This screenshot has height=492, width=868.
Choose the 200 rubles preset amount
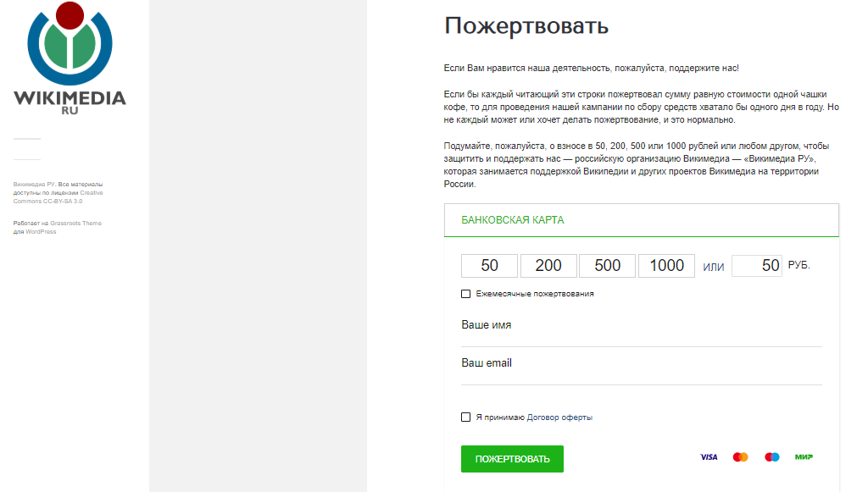pos(548,266)
